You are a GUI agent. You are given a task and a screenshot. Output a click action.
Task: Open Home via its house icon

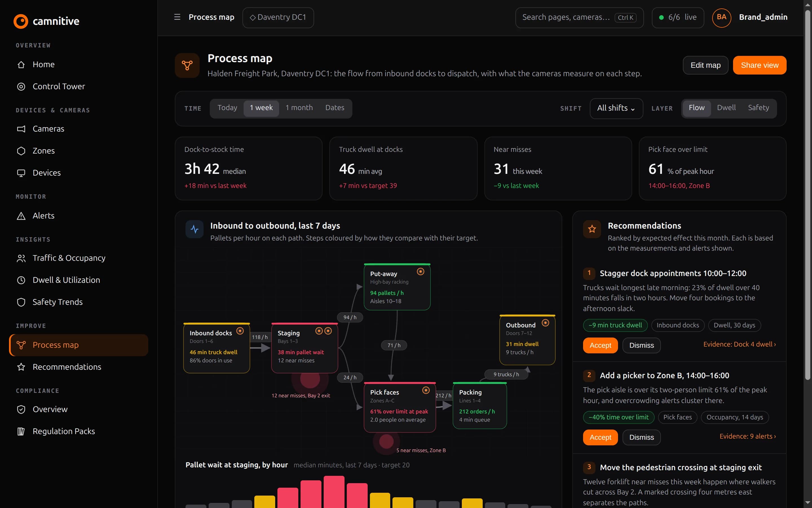click(x=21, y=65)
